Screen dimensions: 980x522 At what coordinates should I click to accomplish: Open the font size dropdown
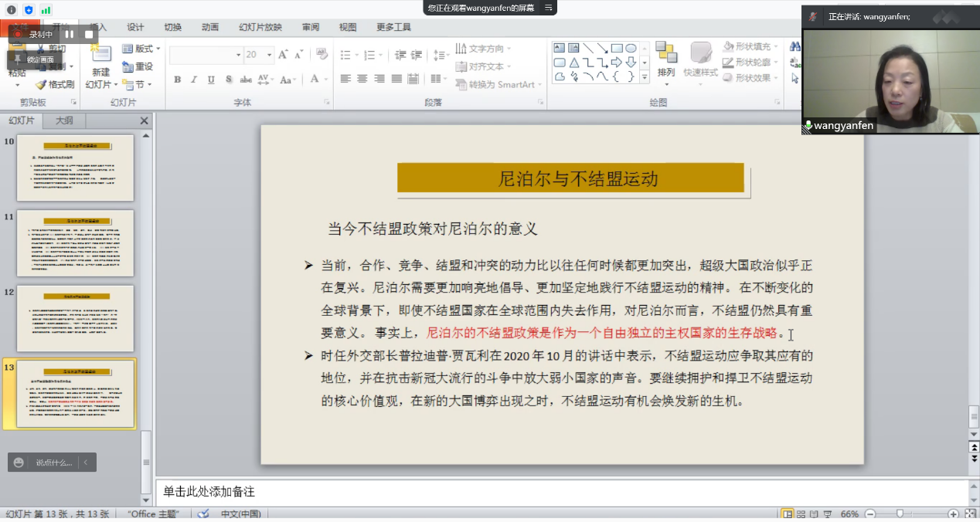(x=270, y=55)
